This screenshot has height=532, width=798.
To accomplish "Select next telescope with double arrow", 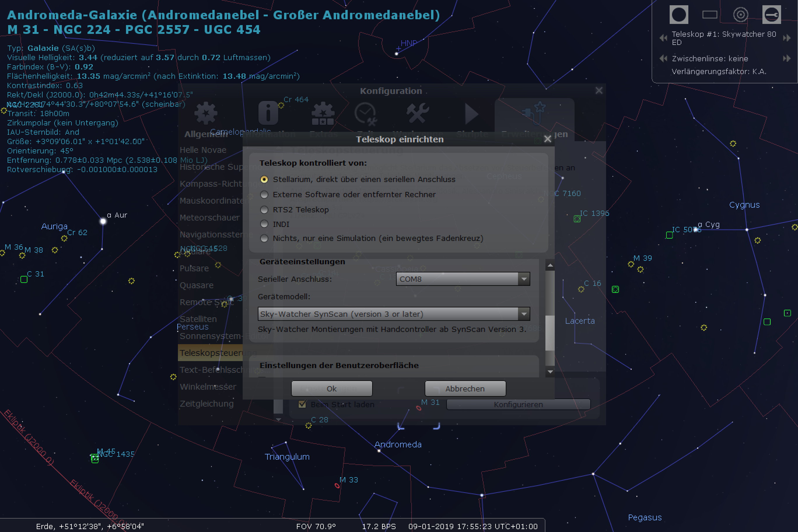I will [787, 38].
